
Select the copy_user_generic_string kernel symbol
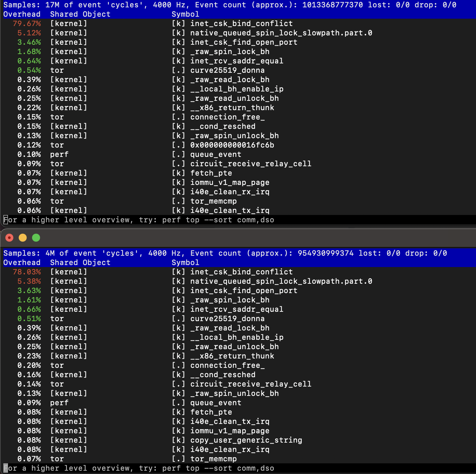click(x=246, y=440)
